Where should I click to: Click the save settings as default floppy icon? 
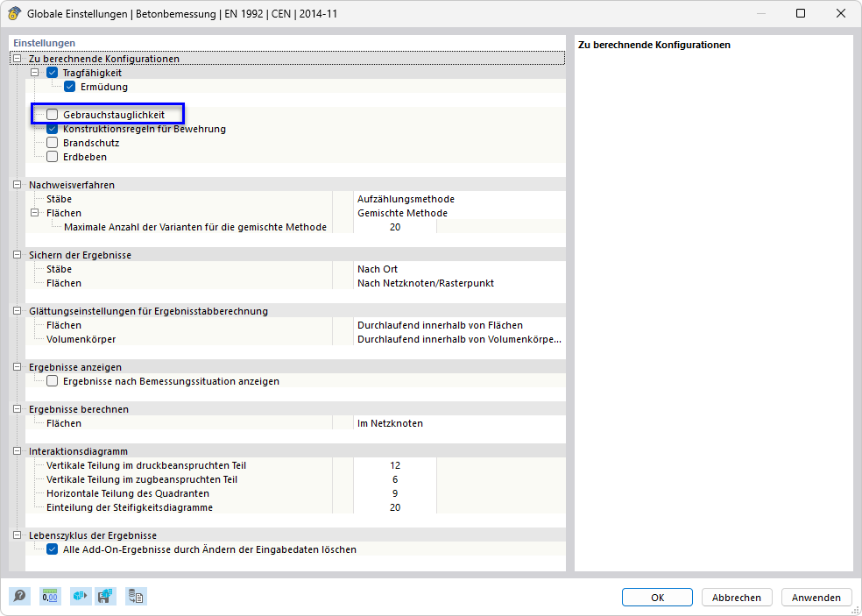pyautogui.click(x=105, y=597)
